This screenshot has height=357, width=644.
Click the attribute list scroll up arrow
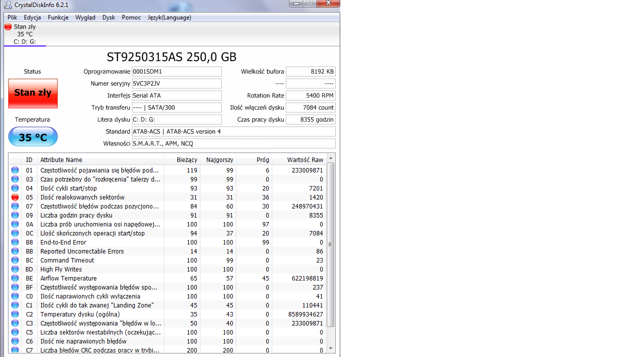(x=331, y=158)
